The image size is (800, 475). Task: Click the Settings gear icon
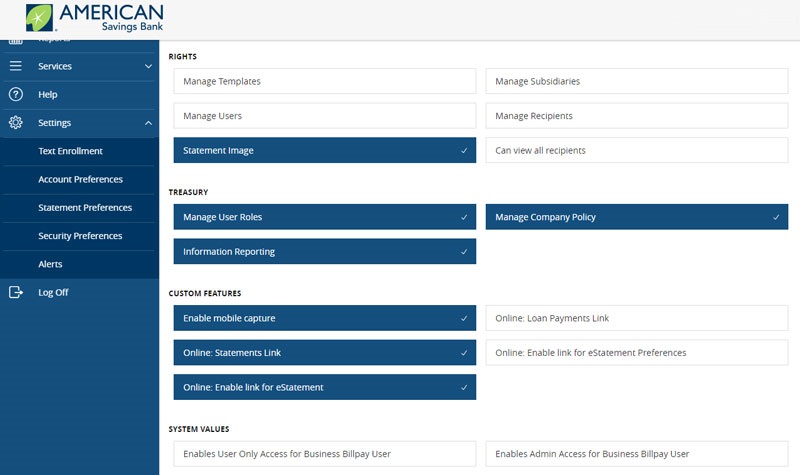pyautogui.click(x=16, y=123)
